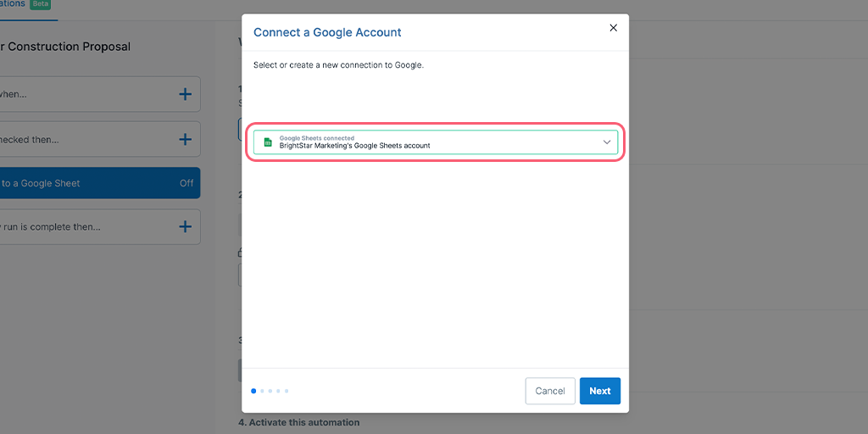Viewport: 868px width, 434px height.
Task: Toggle the Off switch on Google Sheet automation
Action: click(186, 183)
